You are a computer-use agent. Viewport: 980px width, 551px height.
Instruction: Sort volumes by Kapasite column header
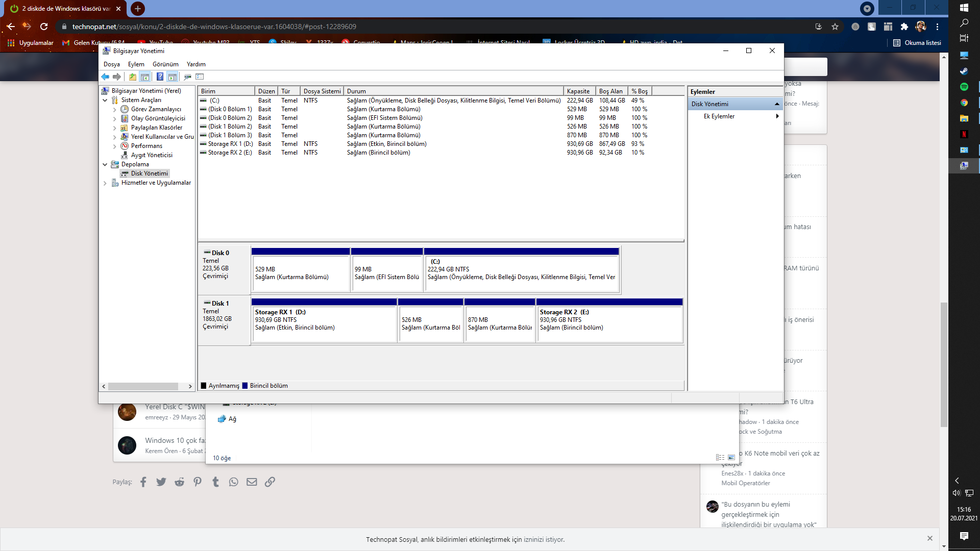[578, 91]
